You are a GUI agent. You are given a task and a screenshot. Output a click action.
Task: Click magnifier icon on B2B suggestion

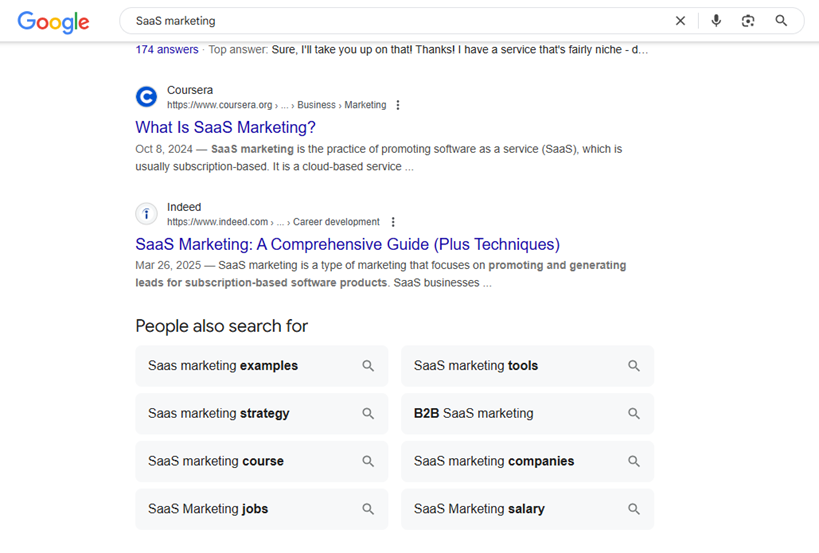(x=634, y=414)
